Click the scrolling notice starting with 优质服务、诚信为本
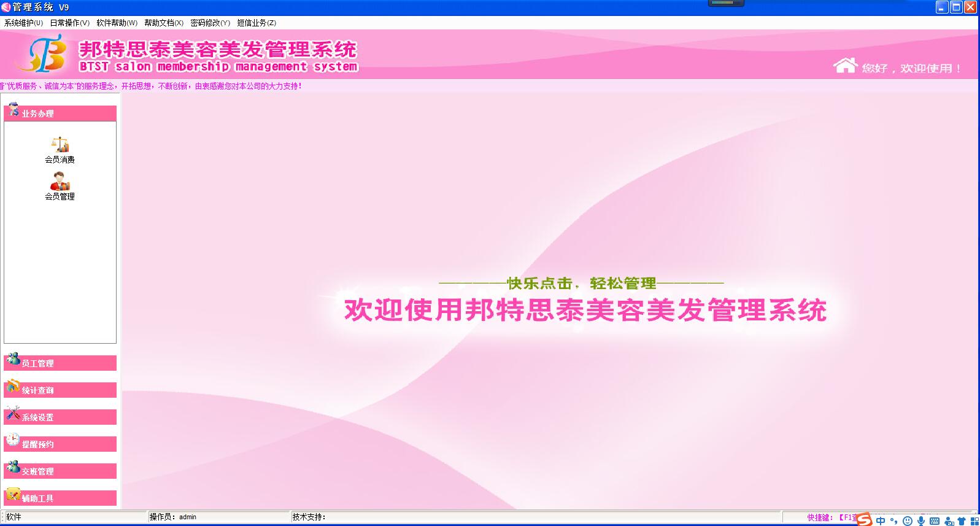980x526 pixels. click(x=151, y=86)
